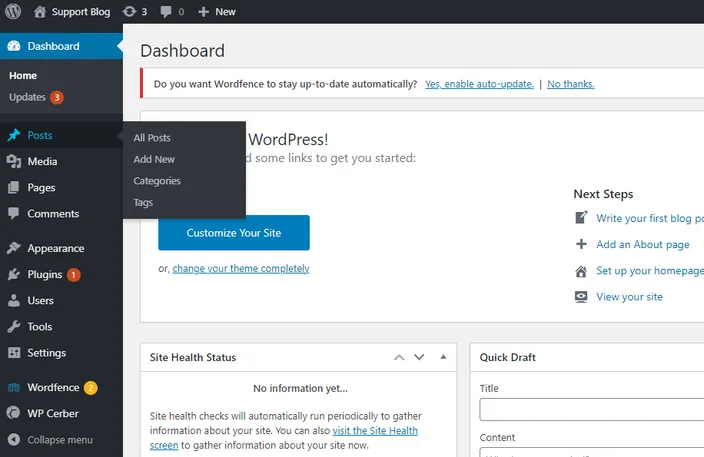
Task: Click the Quick Draft heading
Action: [x=507, y=357]
